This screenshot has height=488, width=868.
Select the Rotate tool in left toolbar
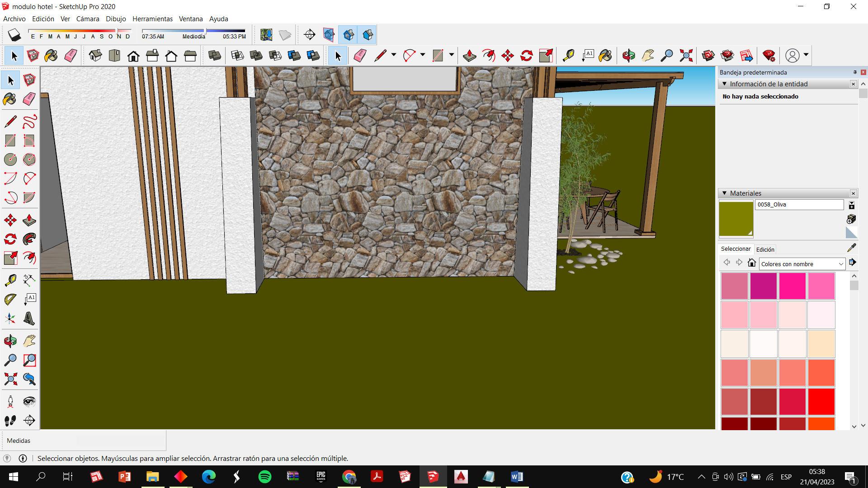click(x=10, y=239)
